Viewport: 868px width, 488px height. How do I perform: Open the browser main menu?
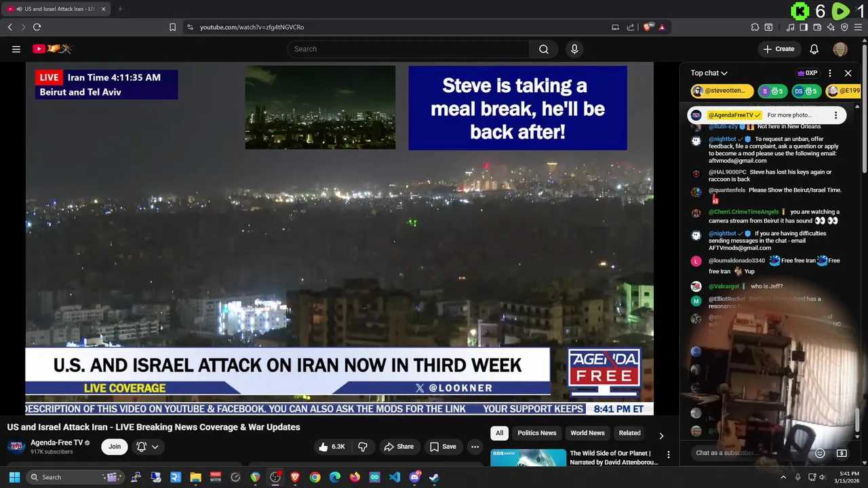pos(858,27)
